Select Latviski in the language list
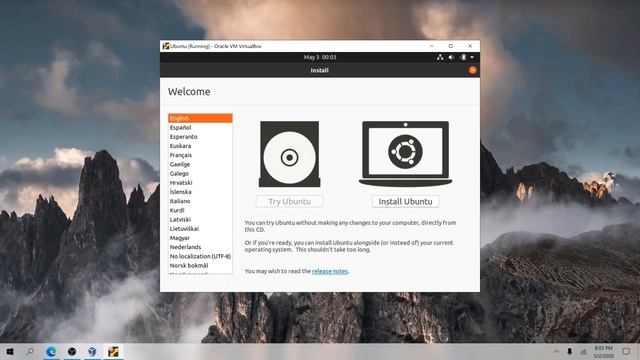 click(200, 219)
